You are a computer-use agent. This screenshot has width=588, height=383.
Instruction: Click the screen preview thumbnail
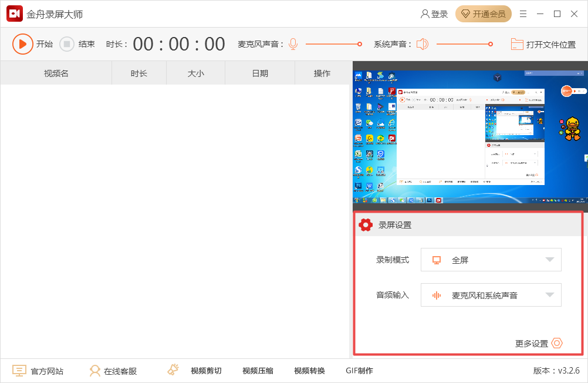[469, 137]
